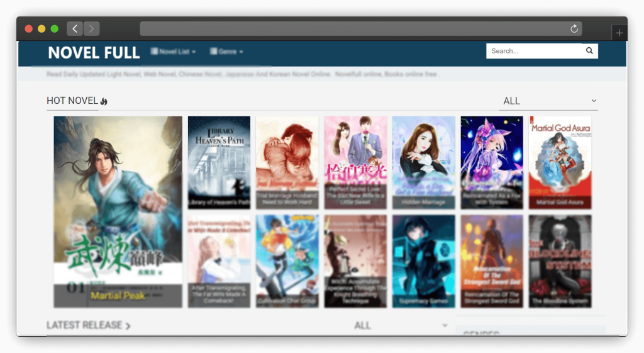Screen dimensions: 644x353
Task: Click the green macOS window button
Action: pyautogui.click(x=55, y=29)
